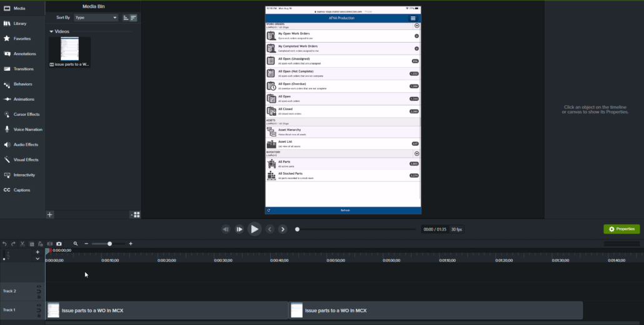The image size is (644, 325).
Task: Click the 00:00 / 01:35 time display
Action: [435, 230]
